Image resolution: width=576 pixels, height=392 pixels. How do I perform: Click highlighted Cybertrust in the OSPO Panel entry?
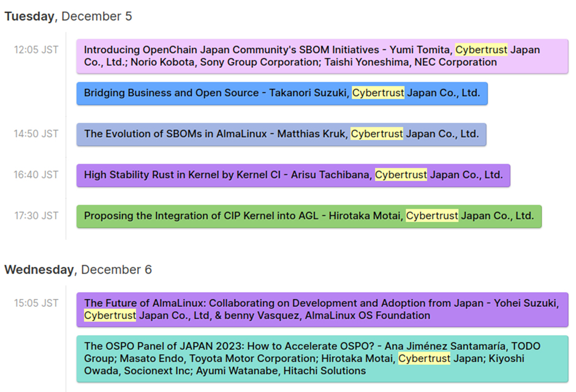[x=424, y=358]
